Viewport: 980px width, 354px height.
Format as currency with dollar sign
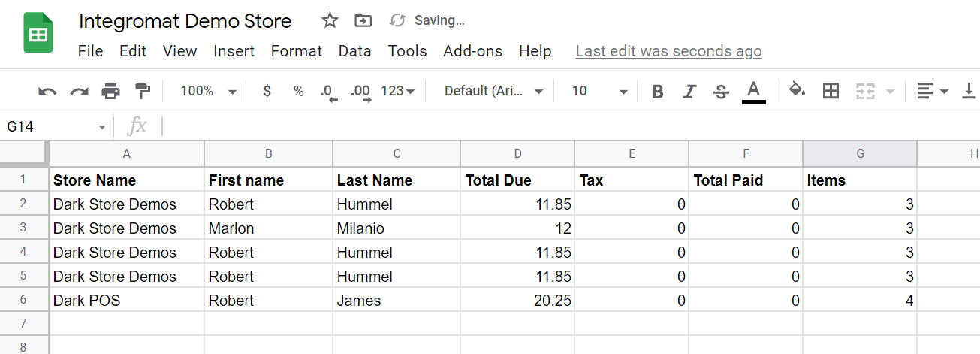pos(267,92)
